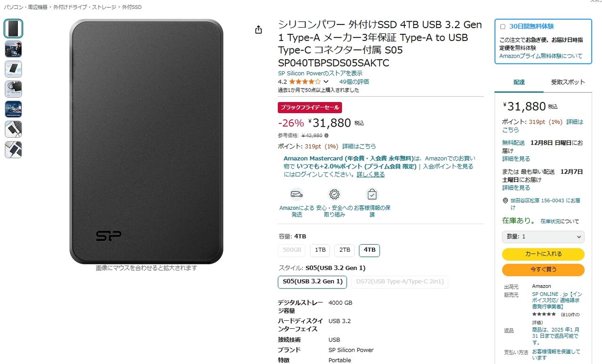Open the star rating popover chevron
Screen dimensions: 602x364
coord(326,82)
